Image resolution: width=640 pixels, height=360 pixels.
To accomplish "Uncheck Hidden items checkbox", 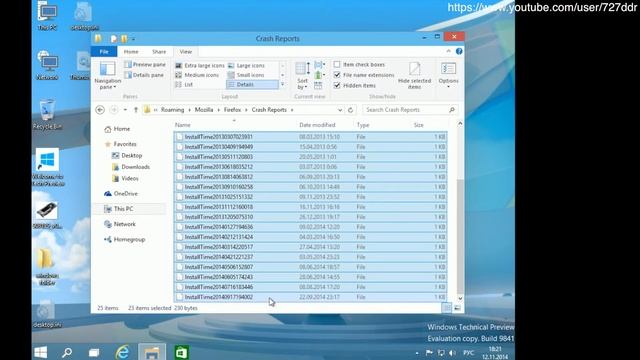I will click(337, 85).
